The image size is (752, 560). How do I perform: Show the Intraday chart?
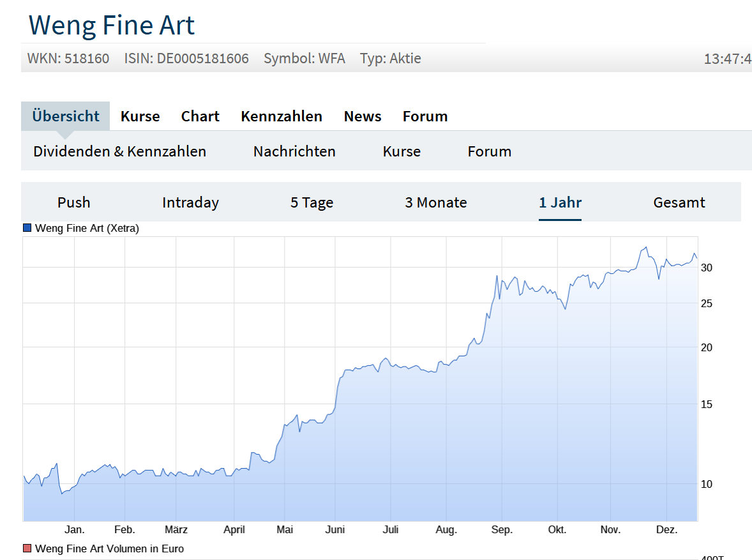(x=190, y=202)
